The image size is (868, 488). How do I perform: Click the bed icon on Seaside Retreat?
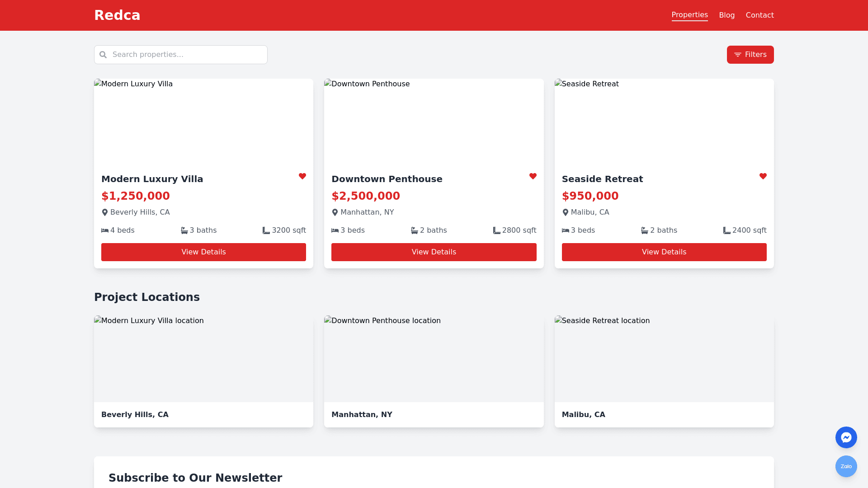pos(566,230)
